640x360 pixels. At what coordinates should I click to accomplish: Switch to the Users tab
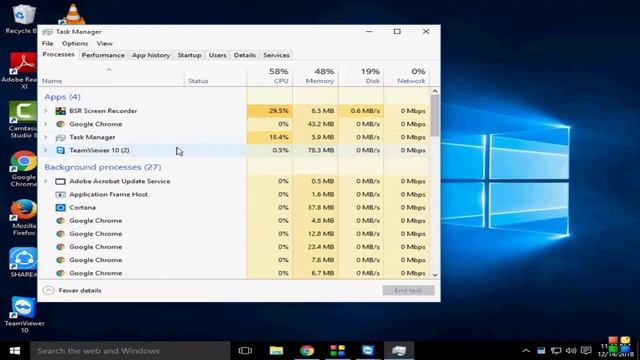click(218, 55)
